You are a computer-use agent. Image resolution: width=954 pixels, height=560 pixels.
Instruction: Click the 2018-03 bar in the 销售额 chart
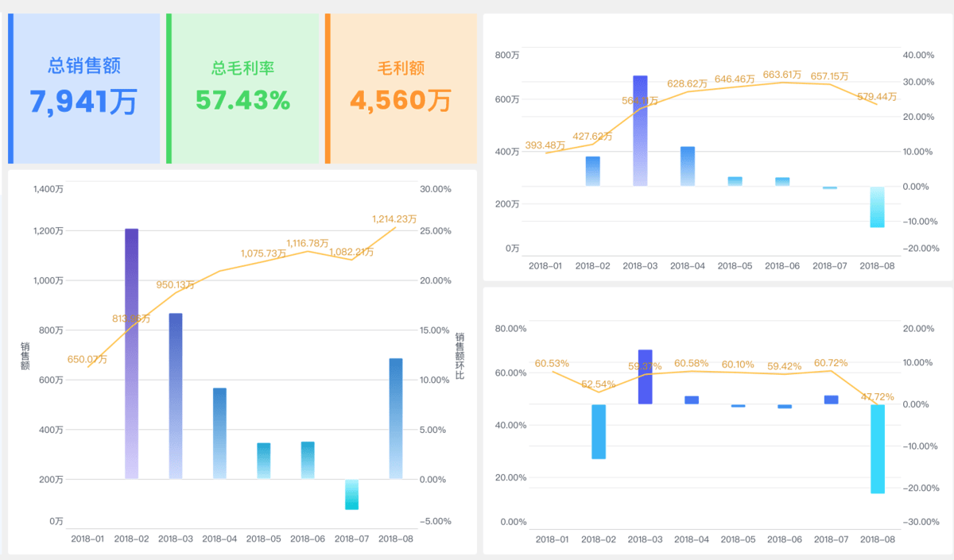pos(176,396)
